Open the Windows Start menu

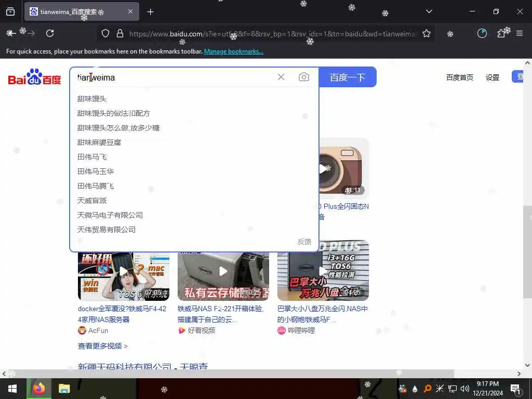(x=12, y=389)
